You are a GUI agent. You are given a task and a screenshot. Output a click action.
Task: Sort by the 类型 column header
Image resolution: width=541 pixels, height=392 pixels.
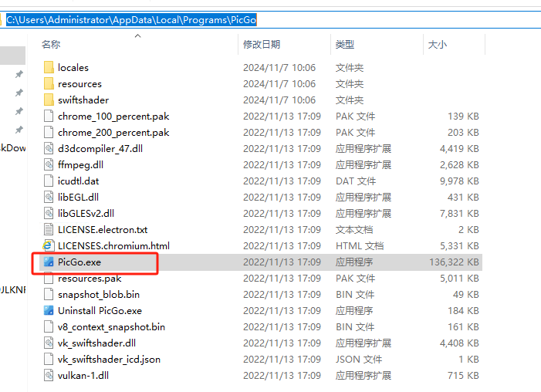pos(345,45)
